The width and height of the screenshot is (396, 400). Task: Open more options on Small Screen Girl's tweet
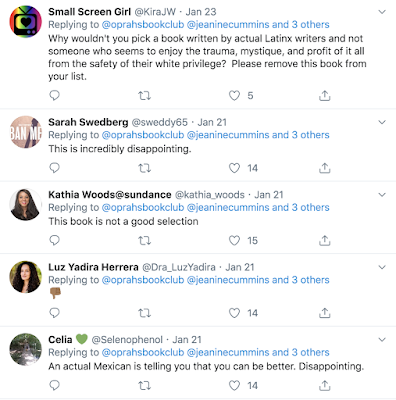(382, 12)
